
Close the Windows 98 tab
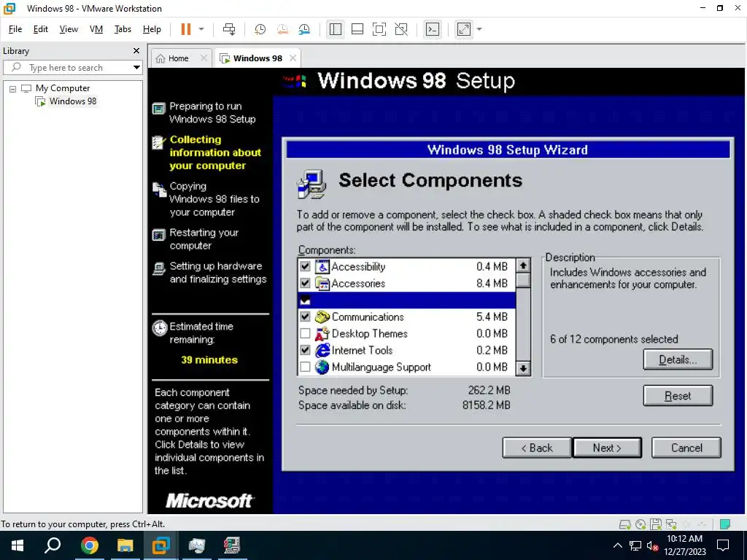293,58
